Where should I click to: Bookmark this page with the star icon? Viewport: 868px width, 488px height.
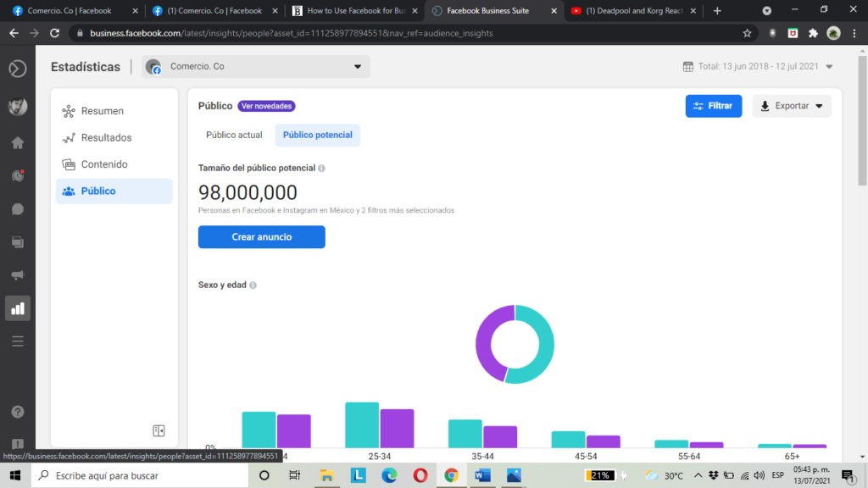(x=748, y=33)
